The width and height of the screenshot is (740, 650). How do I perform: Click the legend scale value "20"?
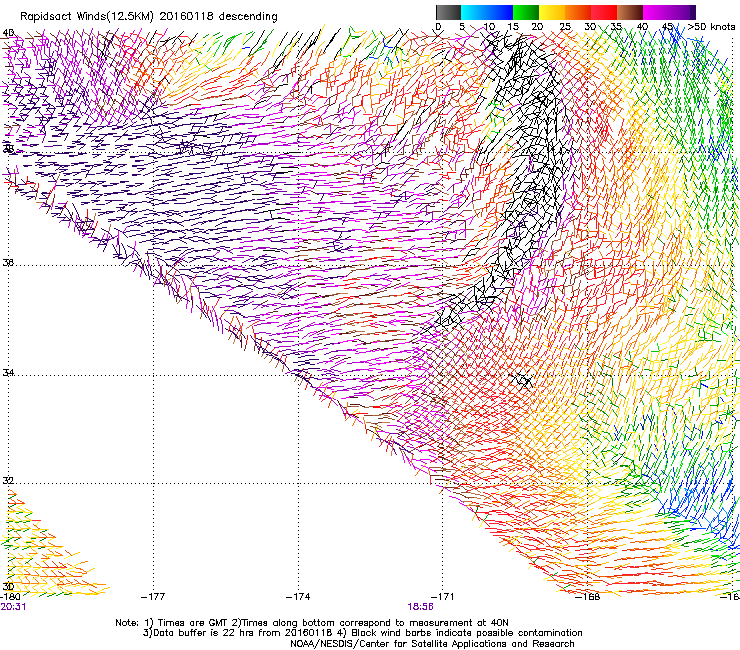(537, 26)
